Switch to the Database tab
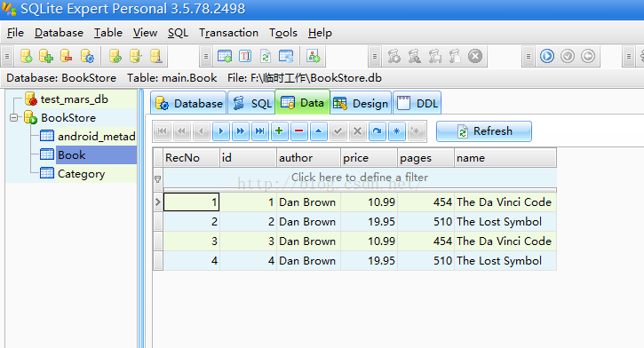Image resolution: width=644 pixels, height=348 pixels. click(x=188, y=103)
